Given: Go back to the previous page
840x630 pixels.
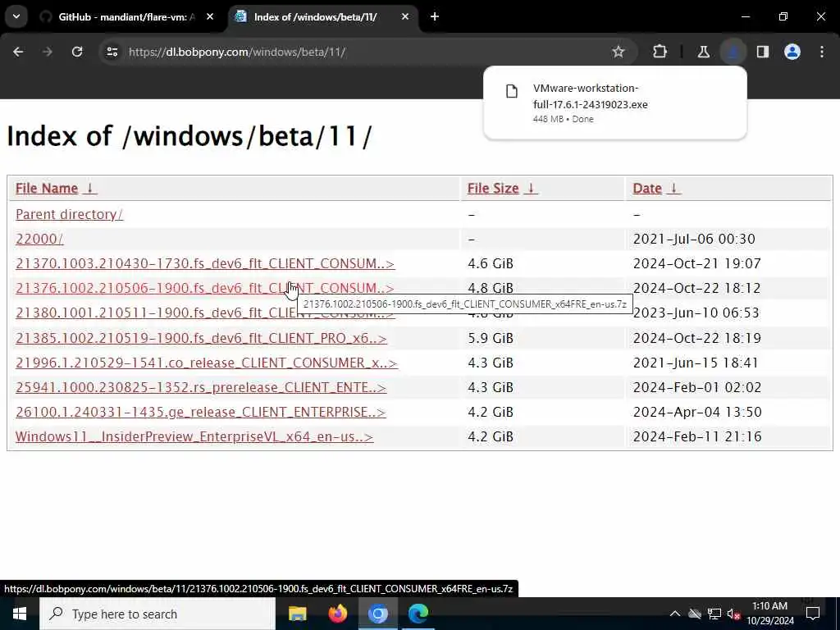Looking at the screenshot, I should 18,52.
